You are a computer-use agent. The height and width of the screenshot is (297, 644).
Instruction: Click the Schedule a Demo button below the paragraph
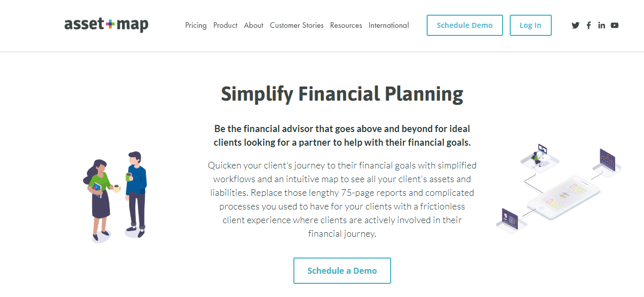point(342,271)
